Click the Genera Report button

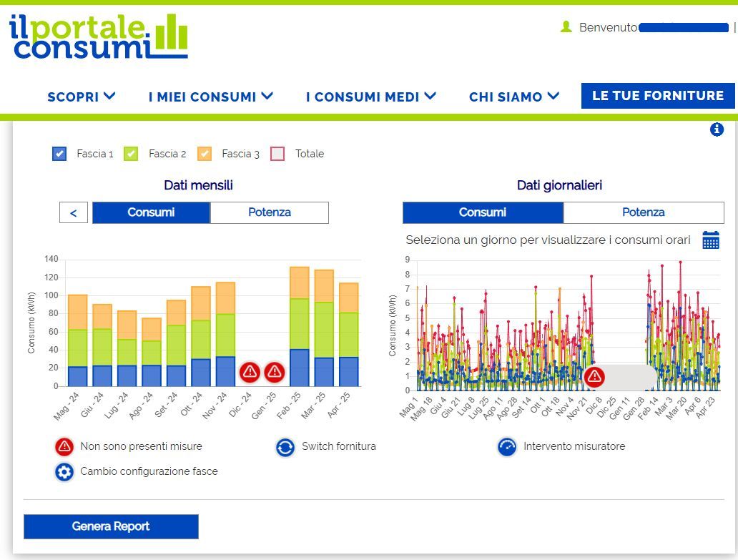click(x=111, y=526)
